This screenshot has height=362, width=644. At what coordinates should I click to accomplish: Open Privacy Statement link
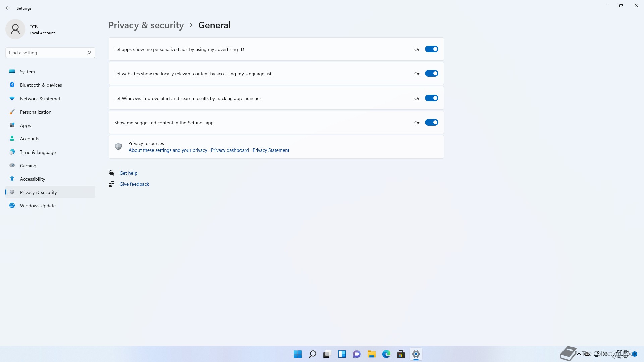click(x=271, y=150)
